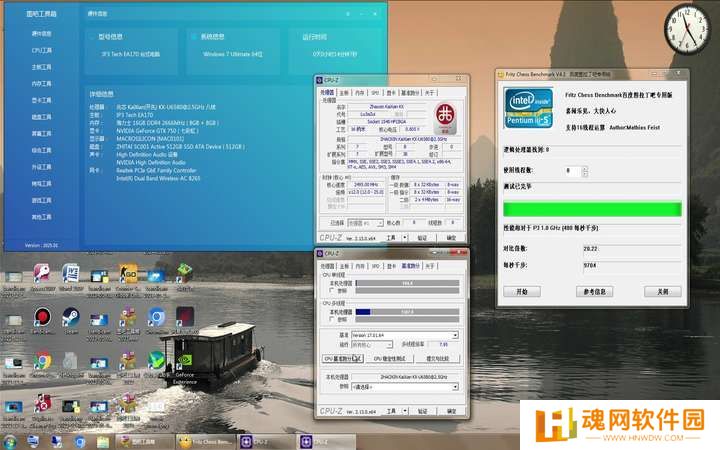The height and width of the screenshot is (450, 720).
Task: Switch to 主板 tab in upper CPU-Z window
Action: point(344,93)
